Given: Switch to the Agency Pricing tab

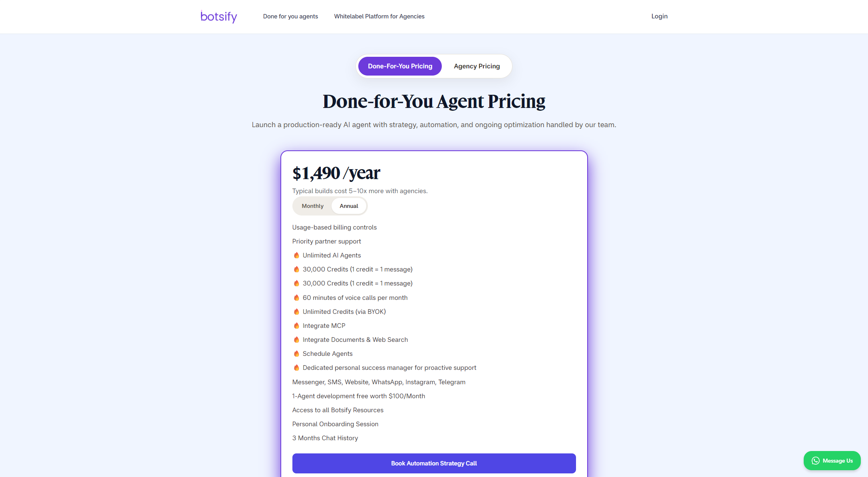Looking at the screenshot, I should point(477,66).
